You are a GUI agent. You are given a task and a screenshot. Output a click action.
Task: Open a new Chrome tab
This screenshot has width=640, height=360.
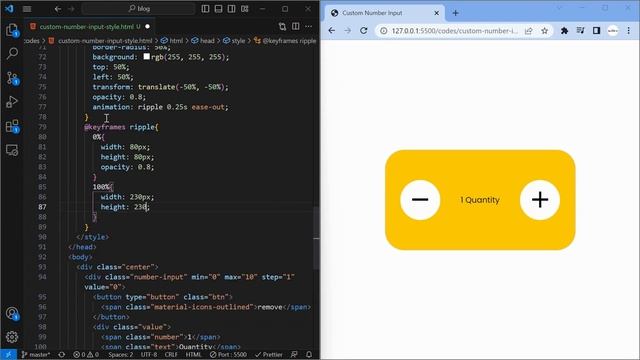tap(456, 13)
